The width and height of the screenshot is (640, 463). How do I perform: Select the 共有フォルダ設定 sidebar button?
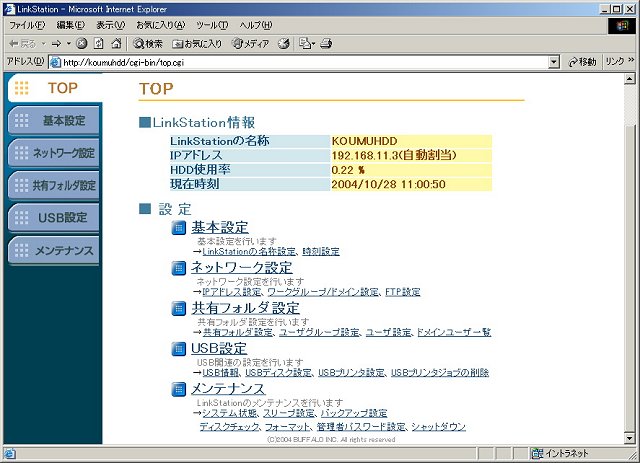coord(53,185)
